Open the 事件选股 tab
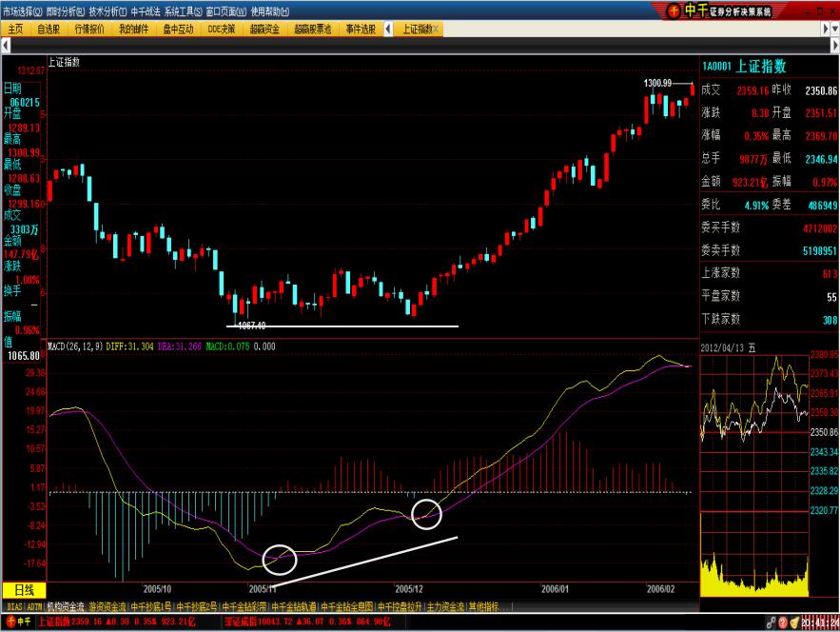Image resolution: width=840 pixels, height=632 pixels. 361,30
